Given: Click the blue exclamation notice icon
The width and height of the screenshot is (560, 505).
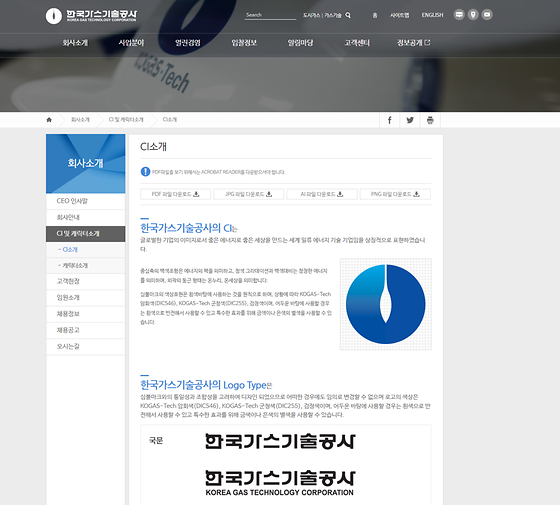Looking at the screenshot, I should [x=145, y=172].
